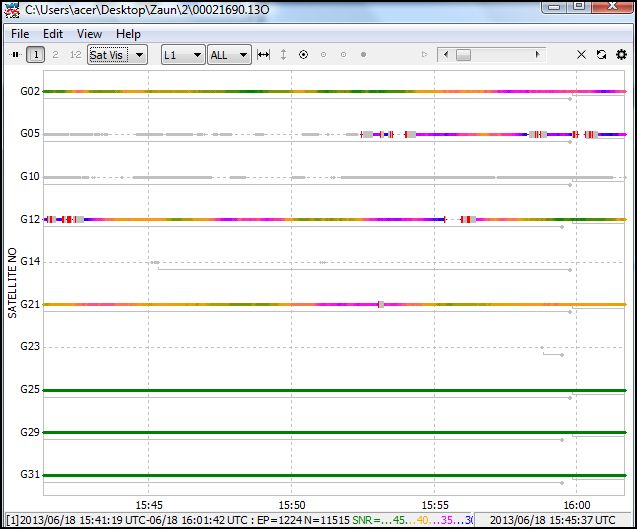The height and width of the screenshot is (529, 637).
Task: Click the clear plot X icon
Action: pyautogui.click(x=582, y=55)
